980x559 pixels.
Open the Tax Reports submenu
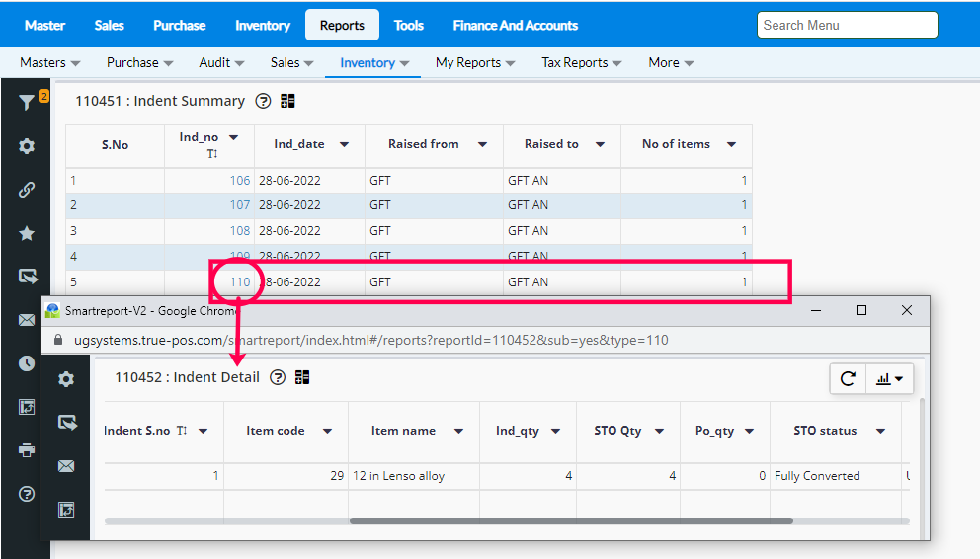[x=581, y=62]
